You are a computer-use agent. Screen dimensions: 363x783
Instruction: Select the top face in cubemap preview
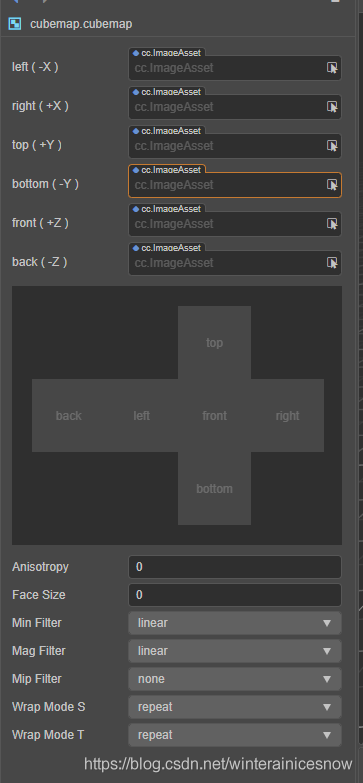[214, 343]
